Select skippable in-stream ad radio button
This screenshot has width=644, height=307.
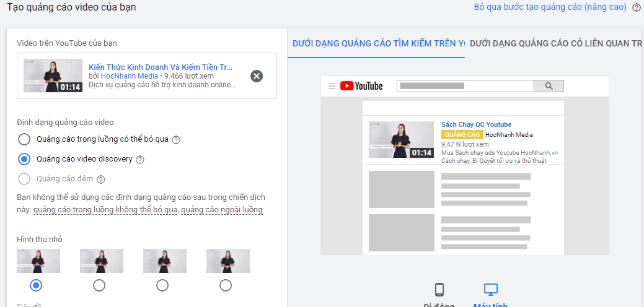[x=24, y=139]
